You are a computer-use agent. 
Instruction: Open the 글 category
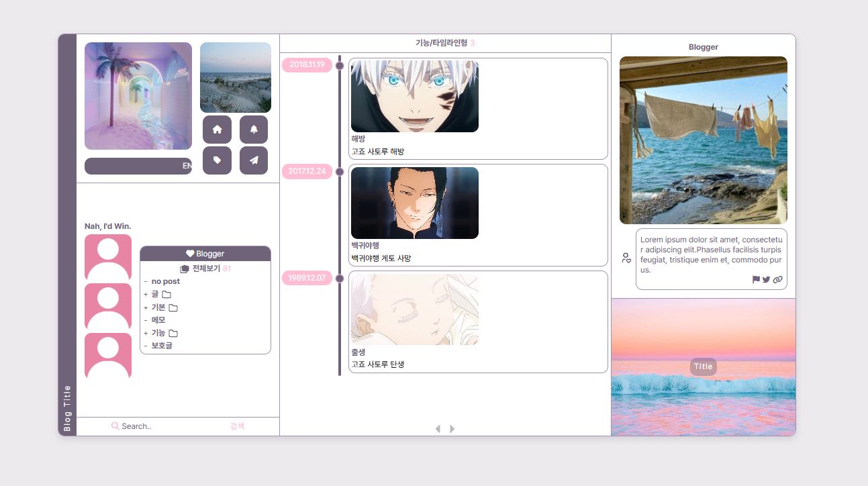pos(155,295)
